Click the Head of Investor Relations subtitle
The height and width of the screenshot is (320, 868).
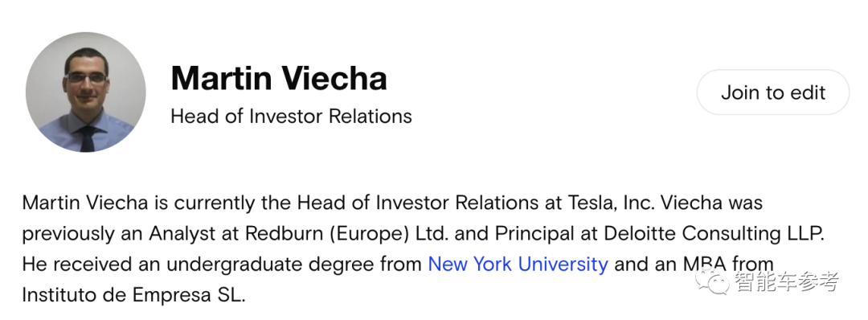point(291,117)
